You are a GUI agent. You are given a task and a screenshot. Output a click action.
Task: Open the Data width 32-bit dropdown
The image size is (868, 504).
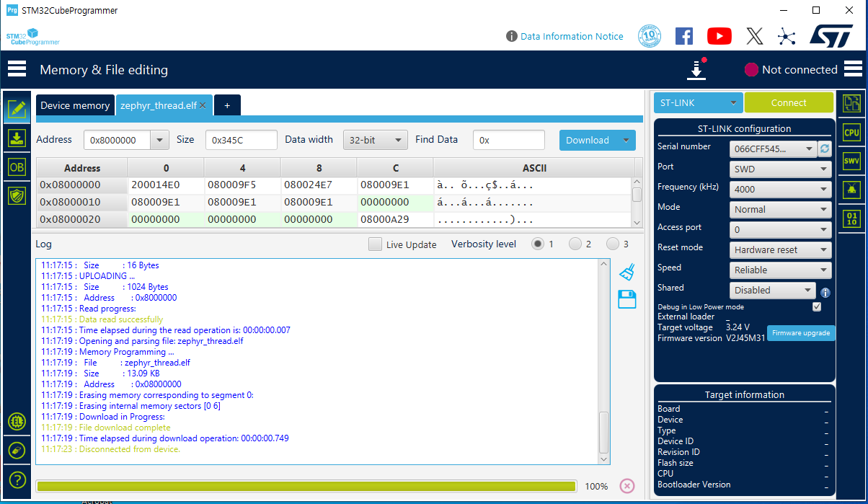pyautogui.click(x=375, y=140)
